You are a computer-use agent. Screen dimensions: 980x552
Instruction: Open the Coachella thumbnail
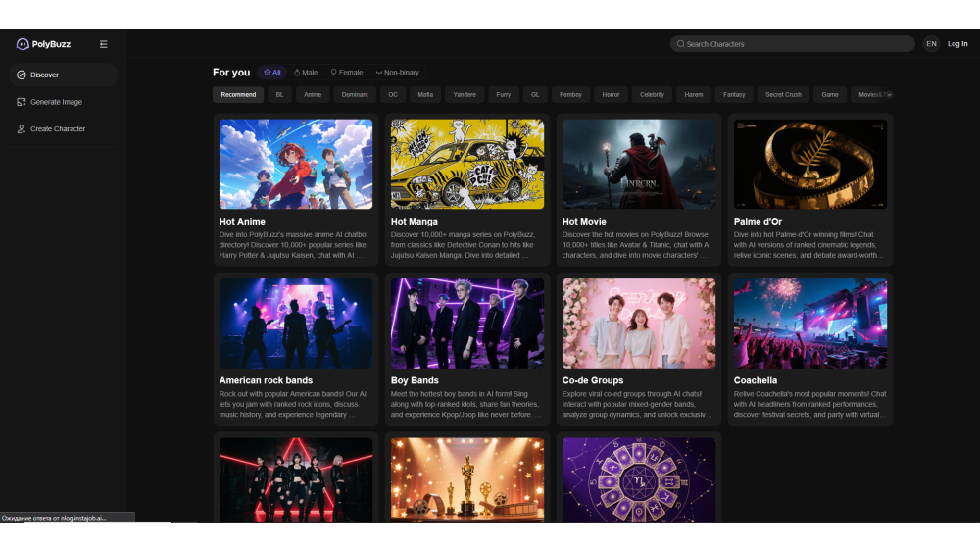tap(810, 324)
